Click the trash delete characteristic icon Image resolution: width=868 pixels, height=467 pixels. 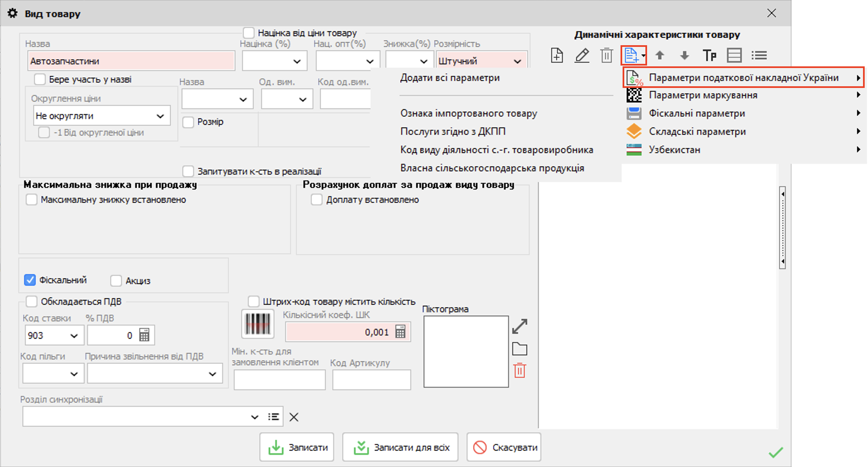point(606,55)
